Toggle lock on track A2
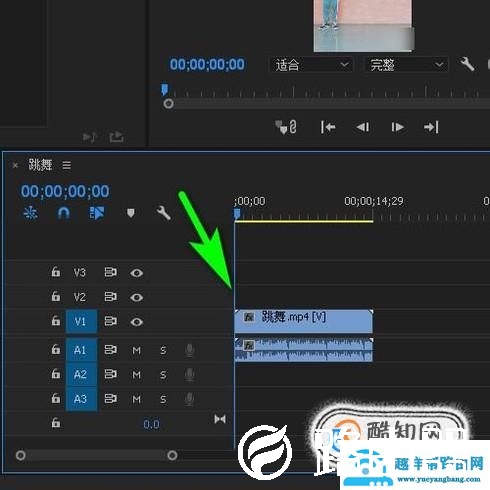The image size is (490, 490). pyautogui.click(x=56, y=374)
